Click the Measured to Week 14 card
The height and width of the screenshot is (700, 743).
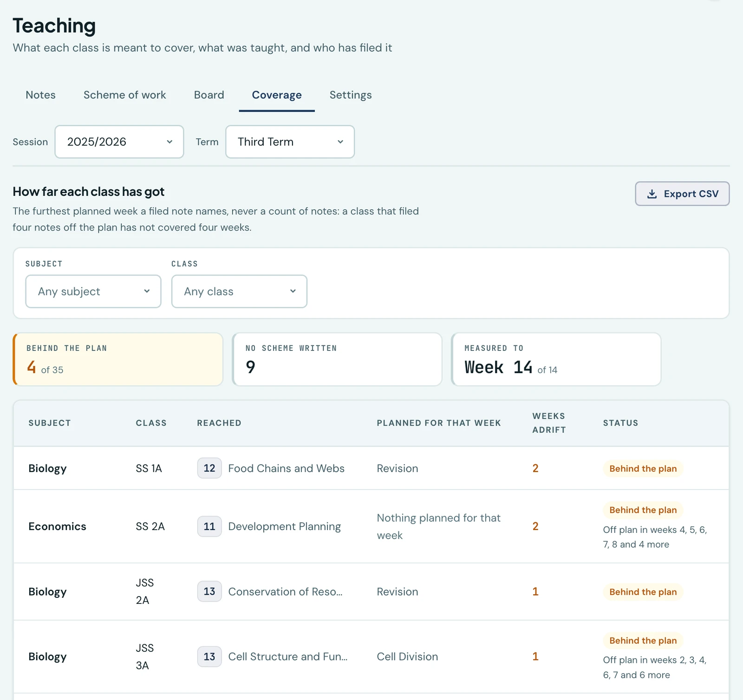tap(556, 359)
